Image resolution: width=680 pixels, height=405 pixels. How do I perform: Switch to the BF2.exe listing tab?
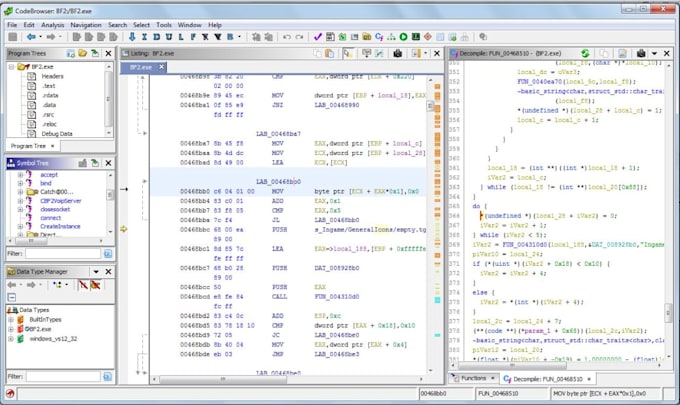click(x=141, y=67)
